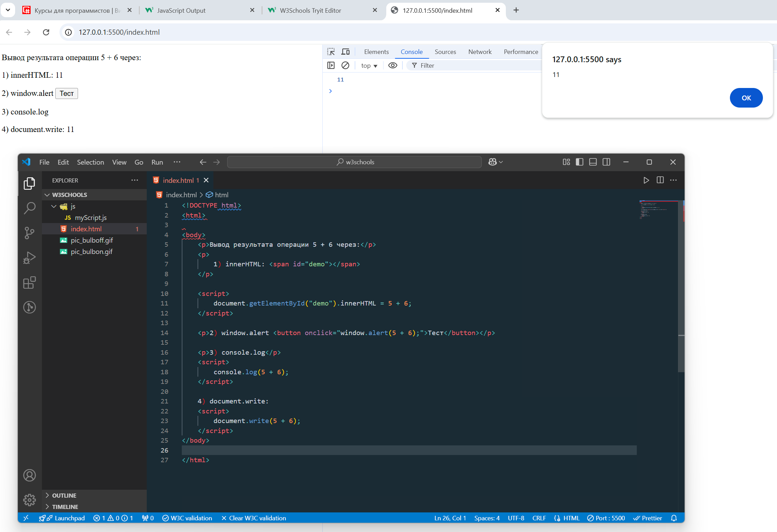Open Manage gear in VS Code activity bar
Screen dimensions: 777x532
[30, 500]
